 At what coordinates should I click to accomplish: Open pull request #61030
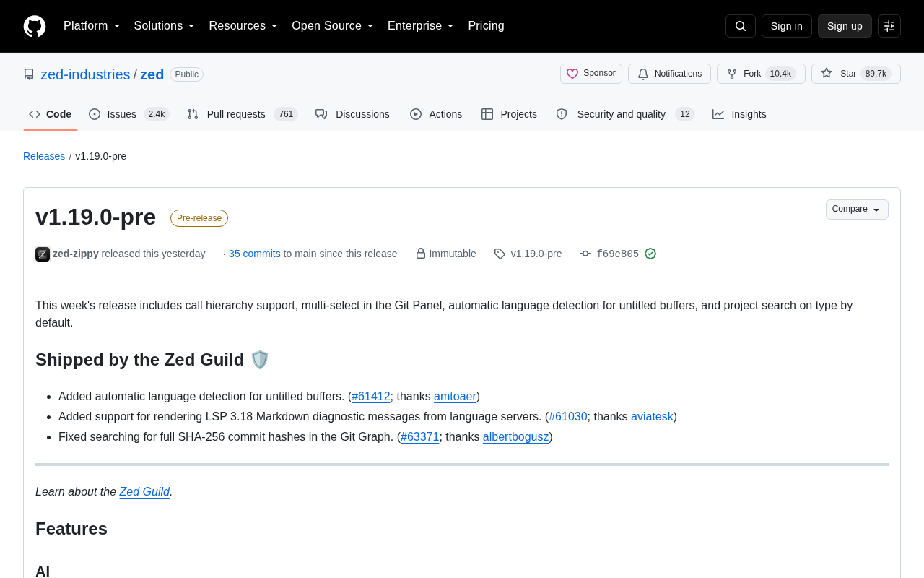point(568,417)
